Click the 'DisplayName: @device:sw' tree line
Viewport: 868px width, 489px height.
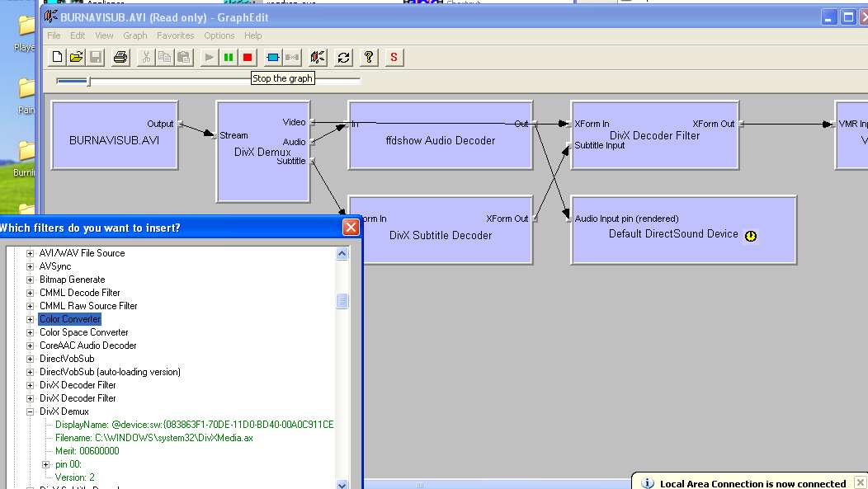pyautogui.click(x=194, y=425)
